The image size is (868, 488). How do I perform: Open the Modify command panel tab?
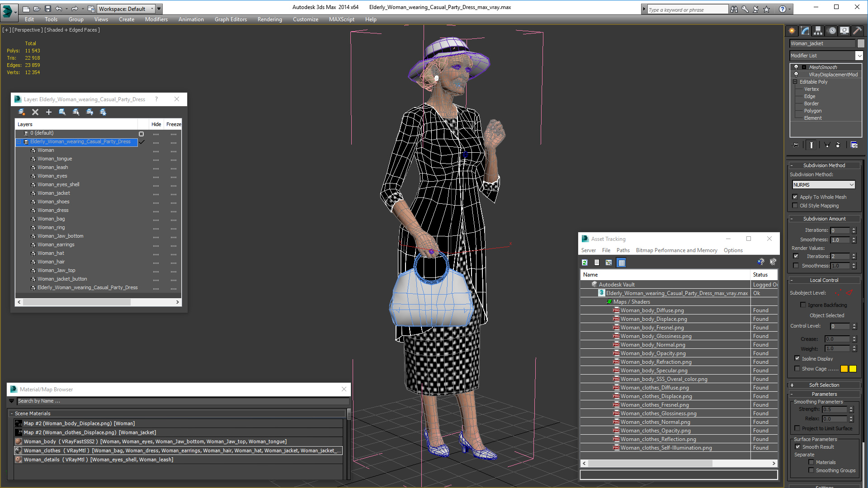pos(805,31)
